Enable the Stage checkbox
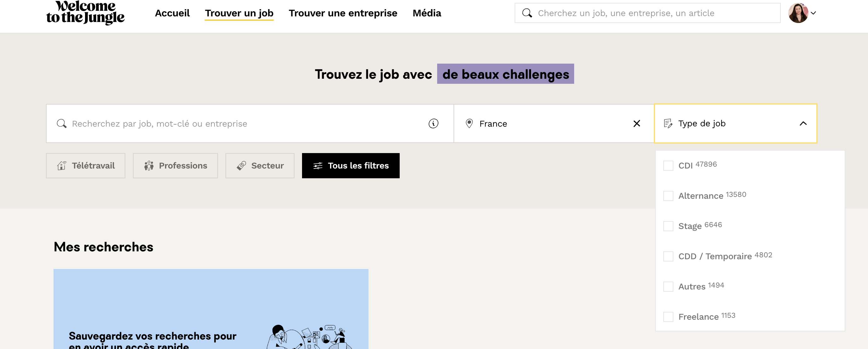 click(x=668, y=226)
